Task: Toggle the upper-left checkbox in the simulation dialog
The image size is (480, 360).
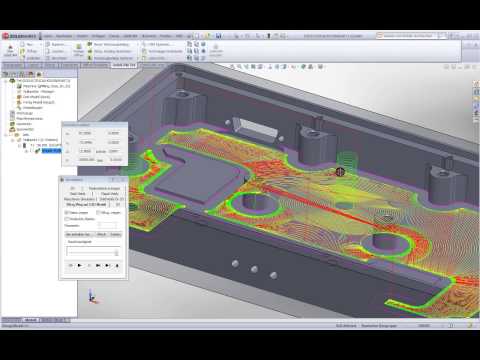Action: pos(66,212)
